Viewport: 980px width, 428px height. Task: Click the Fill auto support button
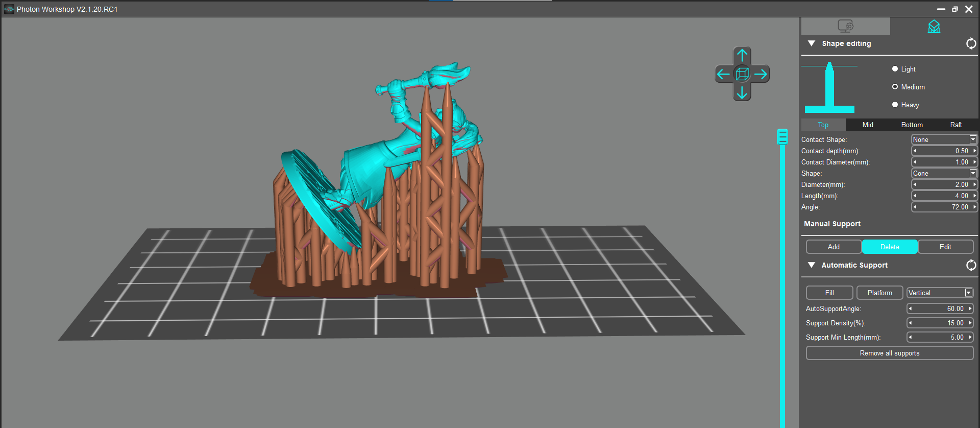[x=829, y=293]
